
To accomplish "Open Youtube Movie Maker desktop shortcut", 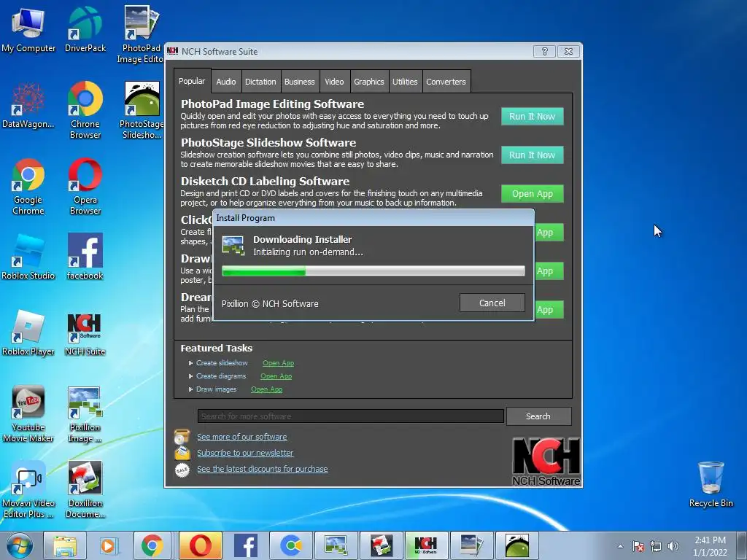I will (28, 414).
